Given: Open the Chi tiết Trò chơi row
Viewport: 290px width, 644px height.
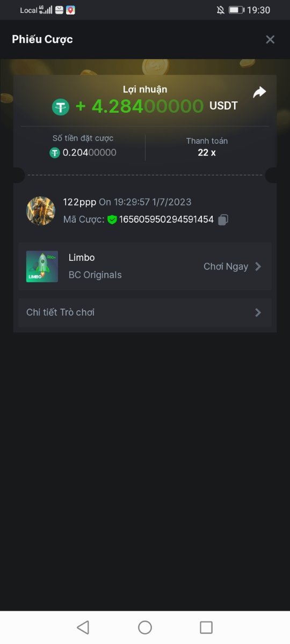Looking at the screenshot, I should click(145, 312).
